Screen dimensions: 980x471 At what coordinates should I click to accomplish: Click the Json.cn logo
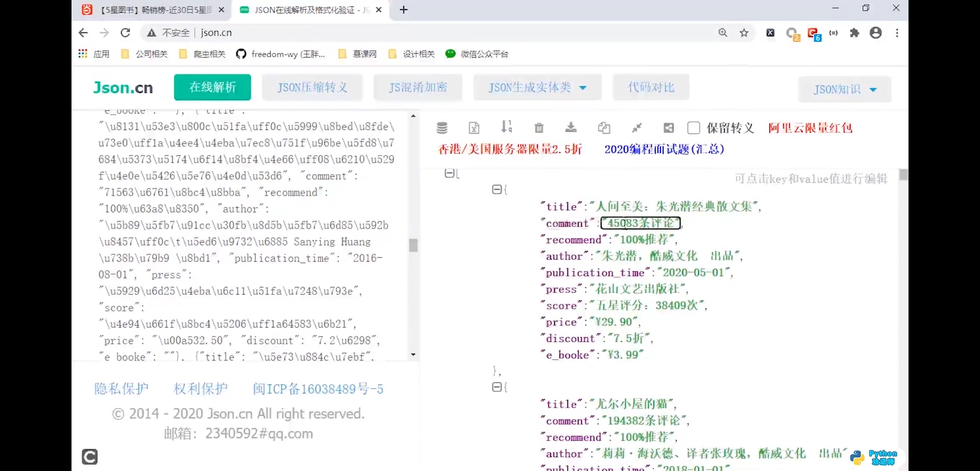pos(123,88)
